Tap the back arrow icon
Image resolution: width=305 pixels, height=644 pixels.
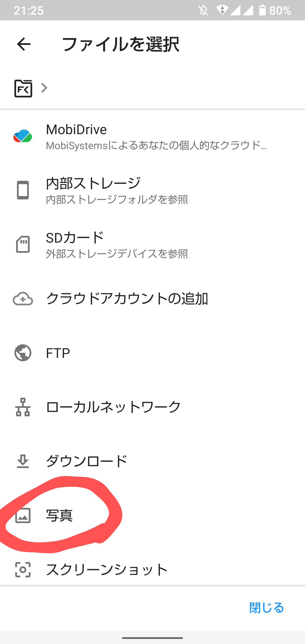click(x=24, y=44)
